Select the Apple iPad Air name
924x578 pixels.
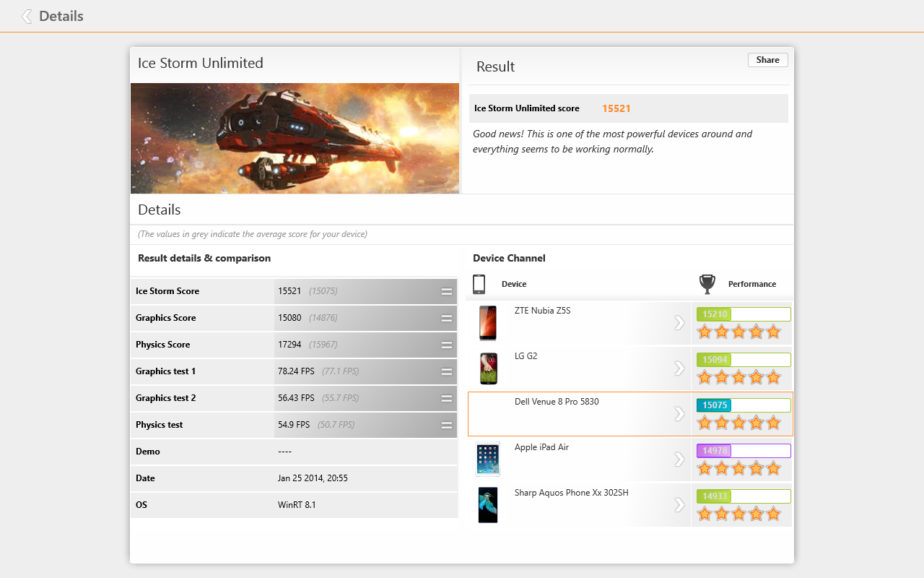pyautogui.click(x=541, y=447)
